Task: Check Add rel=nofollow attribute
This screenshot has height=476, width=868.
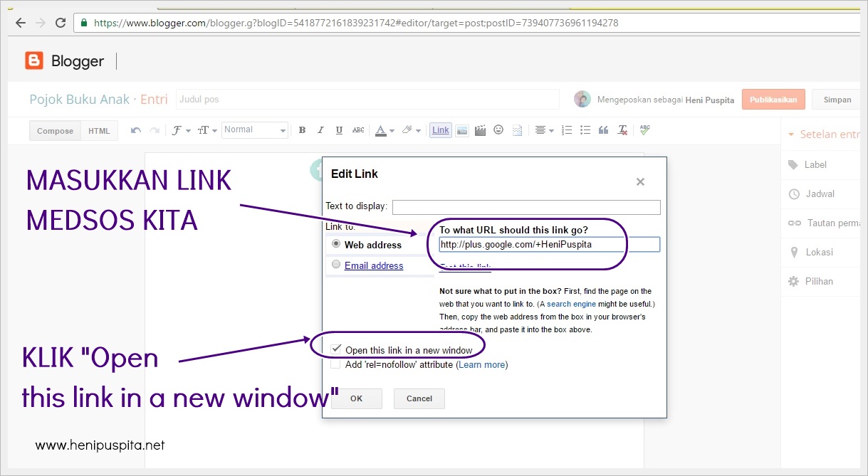Action: (336, 364)
